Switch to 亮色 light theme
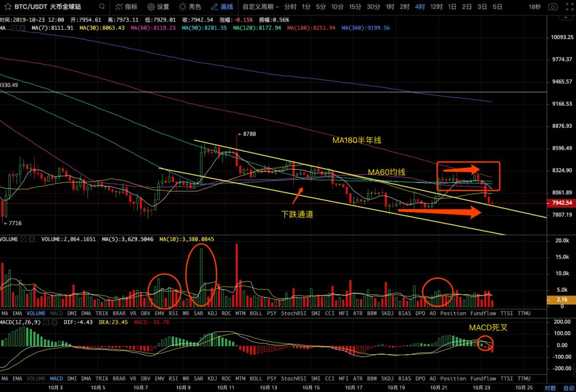Viewport: 576px width, 392px height. pyautogui.click(x=189, y=7)
